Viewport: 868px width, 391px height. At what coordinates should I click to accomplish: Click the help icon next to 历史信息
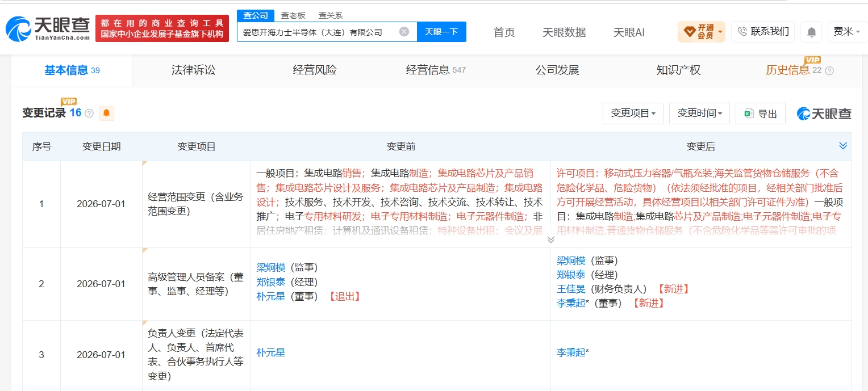(x=829, y=71)
